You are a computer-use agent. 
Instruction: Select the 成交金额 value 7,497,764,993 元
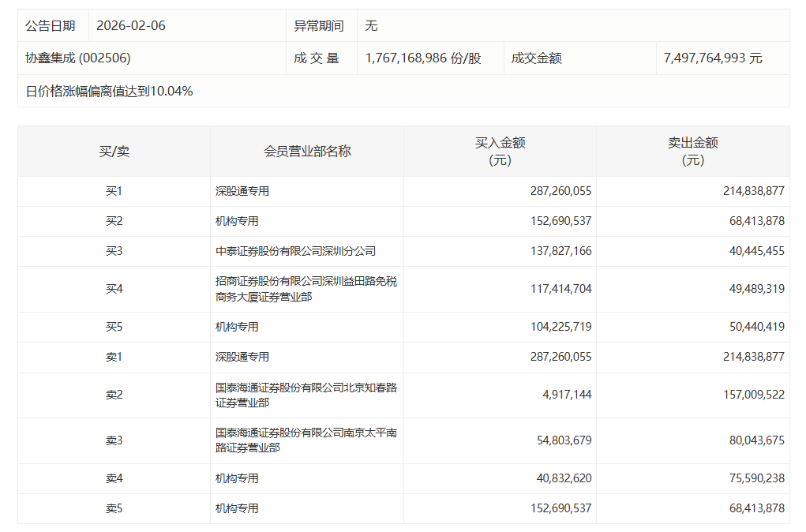[713, 58]
